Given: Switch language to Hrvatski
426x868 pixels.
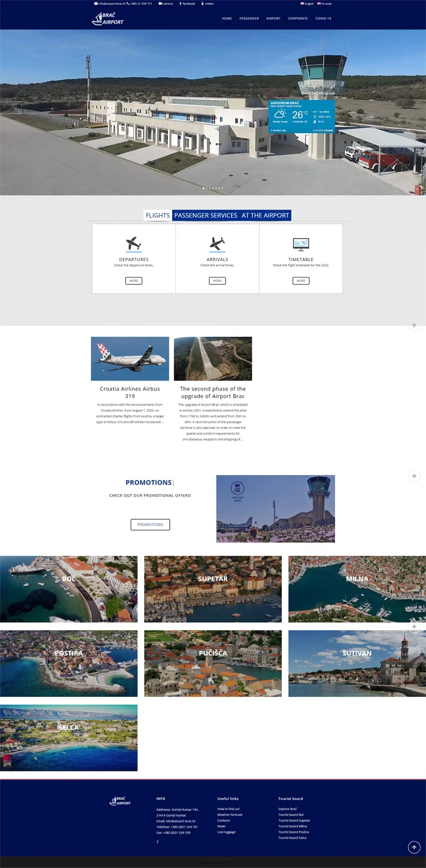Looking at the screenshot, I should point(325,4).
